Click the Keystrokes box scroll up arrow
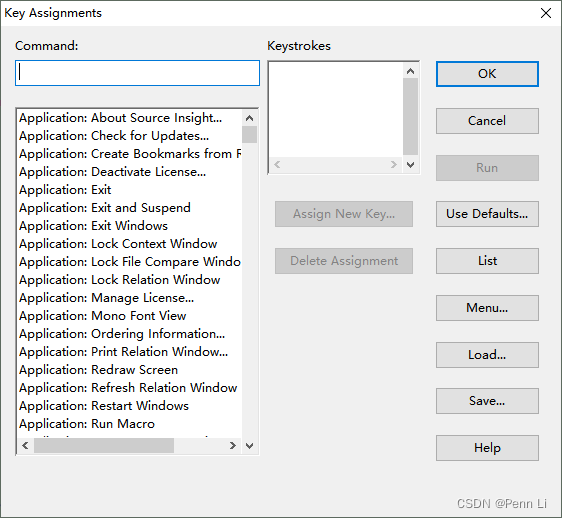562x518 pixels. tap(410, 71)
